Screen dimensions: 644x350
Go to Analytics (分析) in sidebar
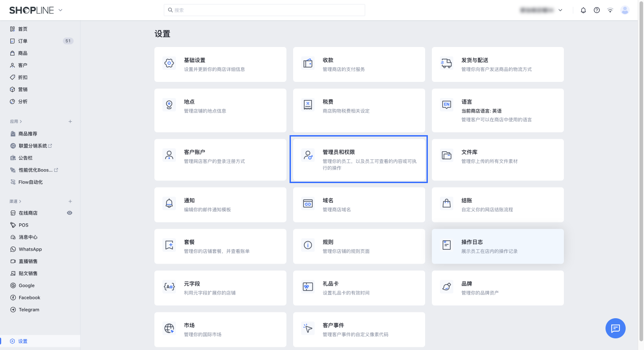23,102
